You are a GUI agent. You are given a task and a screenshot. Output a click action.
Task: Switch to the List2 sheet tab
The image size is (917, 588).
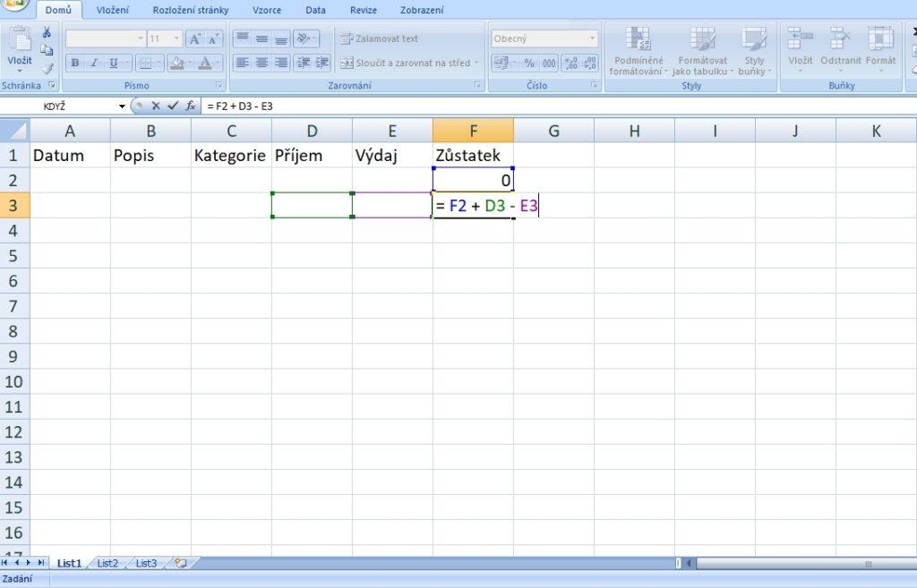(x=107, y=563)
